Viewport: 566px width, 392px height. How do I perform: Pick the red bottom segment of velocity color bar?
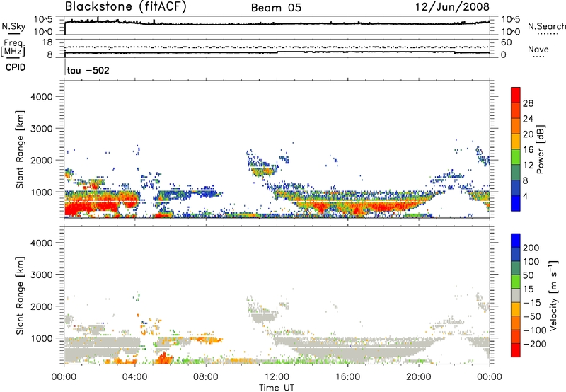point(516,350)
